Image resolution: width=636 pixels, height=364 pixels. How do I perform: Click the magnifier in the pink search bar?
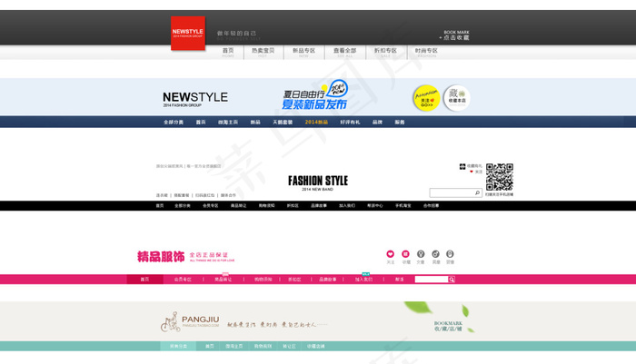(452, 280)
